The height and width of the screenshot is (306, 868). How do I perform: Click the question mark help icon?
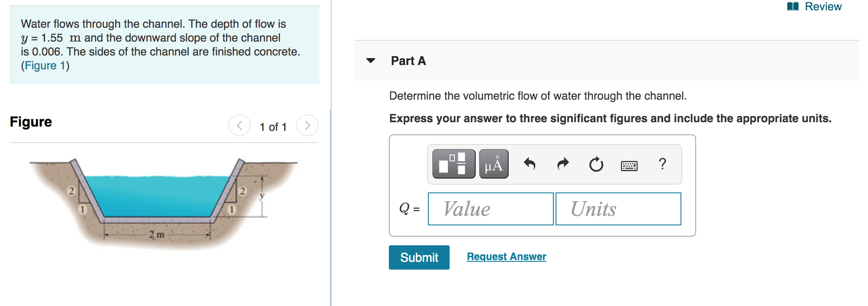[x=661, y=164]
